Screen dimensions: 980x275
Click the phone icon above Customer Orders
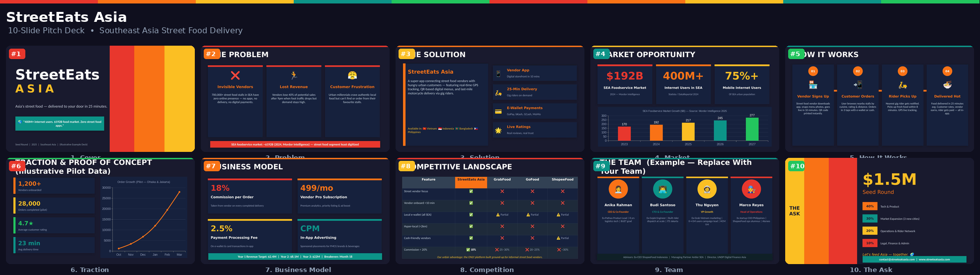(x=858, y=85)
